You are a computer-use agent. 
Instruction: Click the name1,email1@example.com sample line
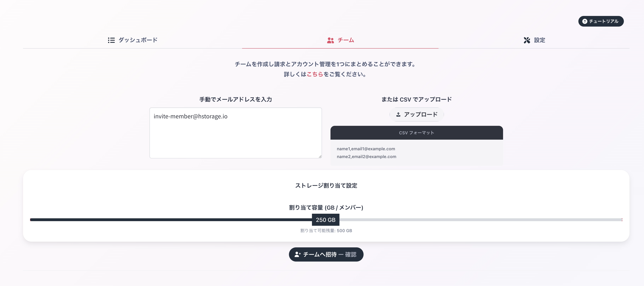point(366,149)
